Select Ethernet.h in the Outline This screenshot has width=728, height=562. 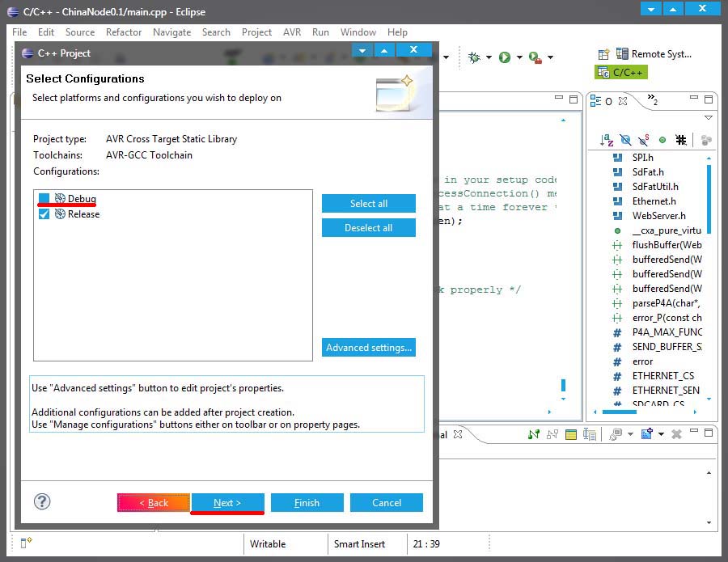point(654,201)
